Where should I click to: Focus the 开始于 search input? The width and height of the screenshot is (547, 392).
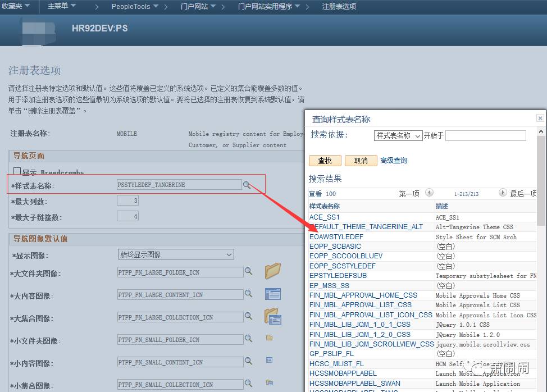tap(486, 136)
